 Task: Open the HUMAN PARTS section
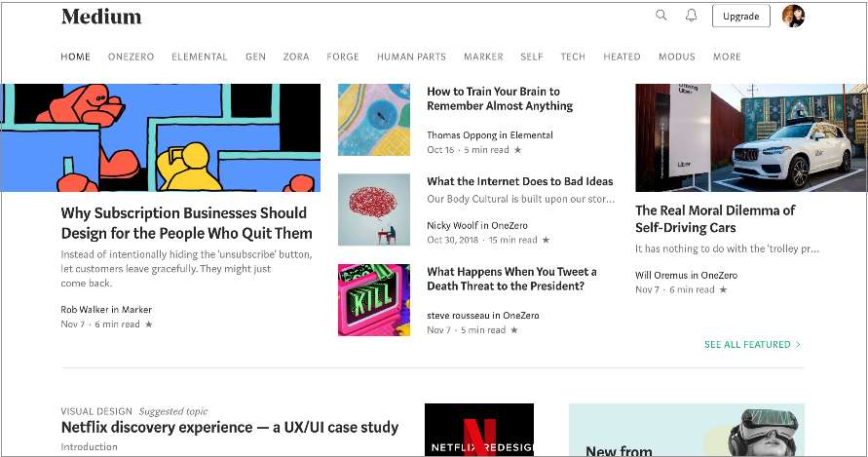pyautogui.click(x=411, y=57)
